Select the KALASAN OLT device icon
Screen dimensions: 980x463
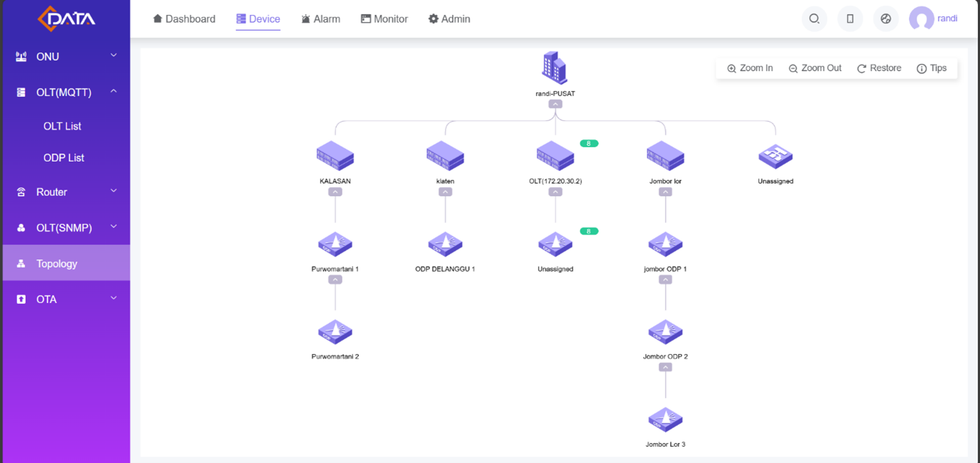[335, 156]
